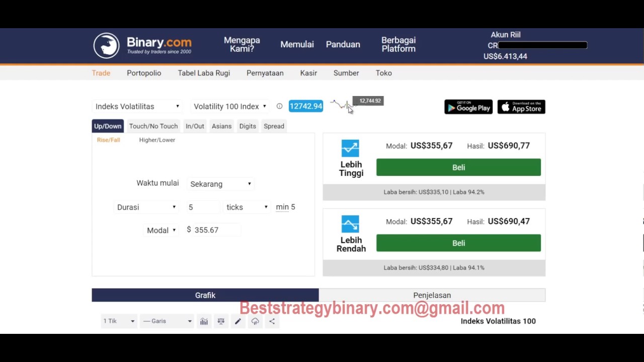Image resolution: width=644 pixels, height=362 pixels.
Task: Switch to the Digits tab
Action: click(248, 126)
